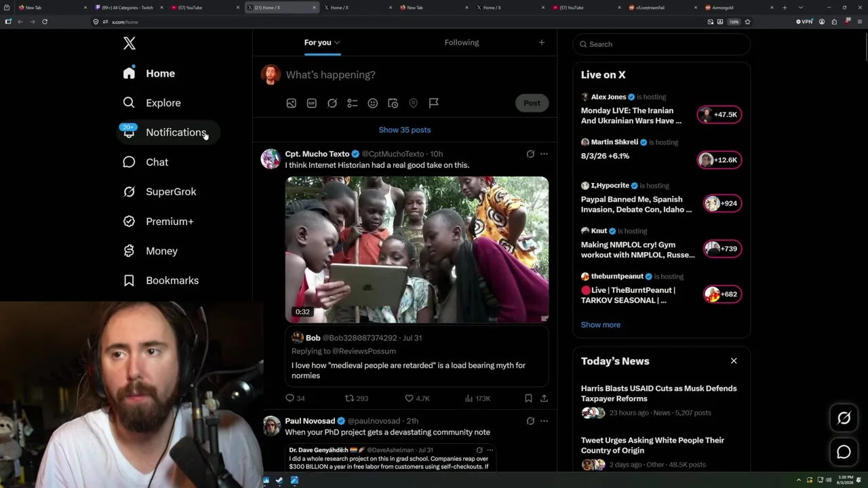Reload the page in the browser toolbar
Image resolution: width=868 pixels, height=488 pixels.
tap(45, 22)
